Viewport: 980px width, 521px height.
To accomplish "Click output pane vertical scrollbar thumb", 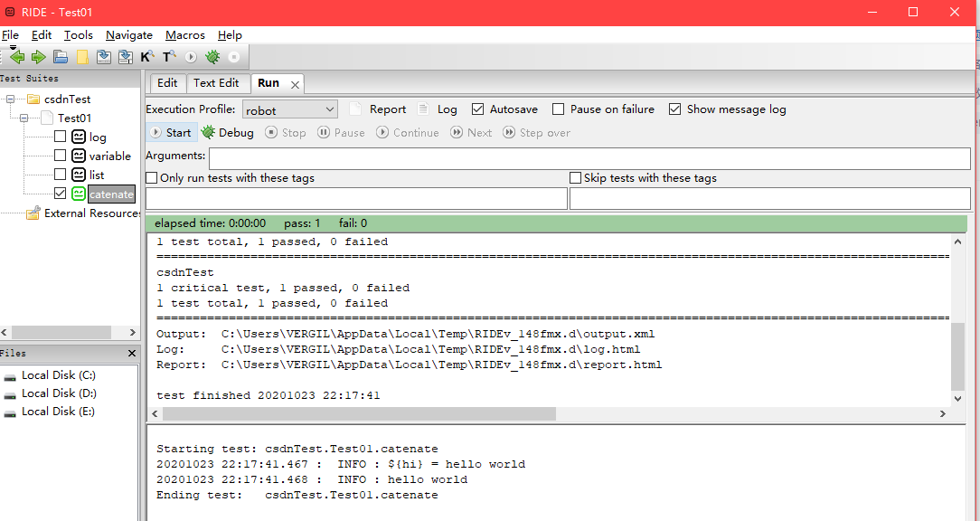I will 957,357.
